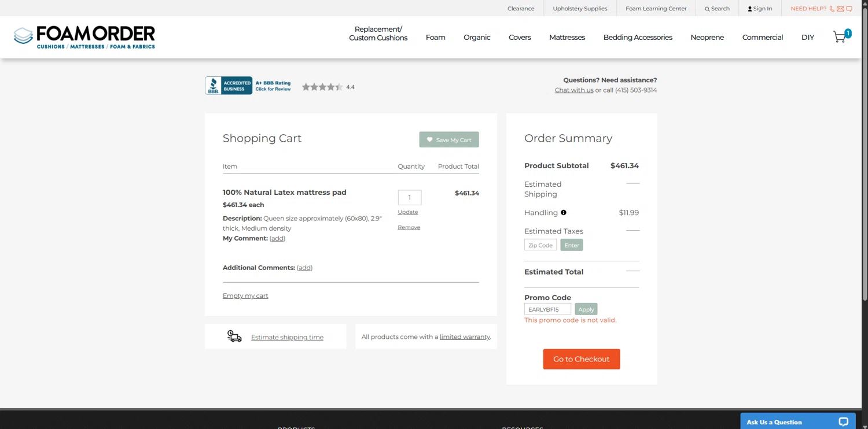Click the BBB Accredited Business badge
The width and height of the screenshot is (868, 429).
(x=229, y=86)
